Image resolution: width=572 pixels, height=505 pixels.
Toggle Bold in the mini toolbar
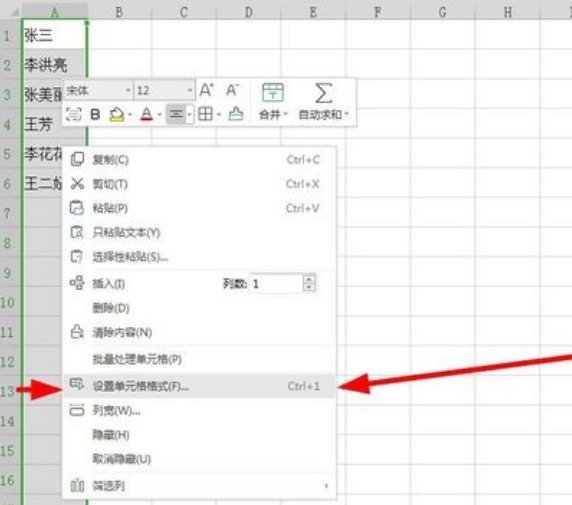click(x=95, y=115)
